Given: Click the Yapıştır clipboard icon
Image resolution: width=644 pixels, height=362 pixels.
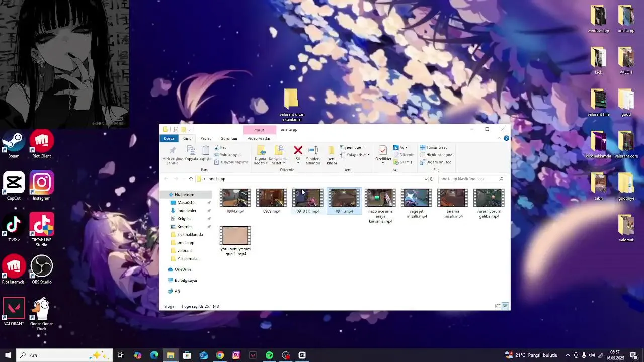Looking at the screenshot, I should tap(205, 150).
